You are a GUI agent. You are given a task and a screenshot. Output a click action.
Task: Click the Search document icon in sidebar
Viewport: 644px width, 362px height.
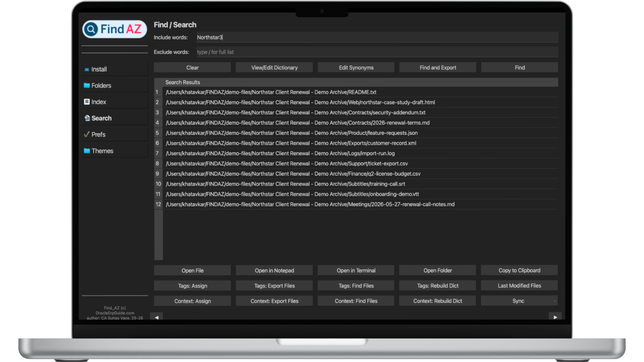point(87,118)
